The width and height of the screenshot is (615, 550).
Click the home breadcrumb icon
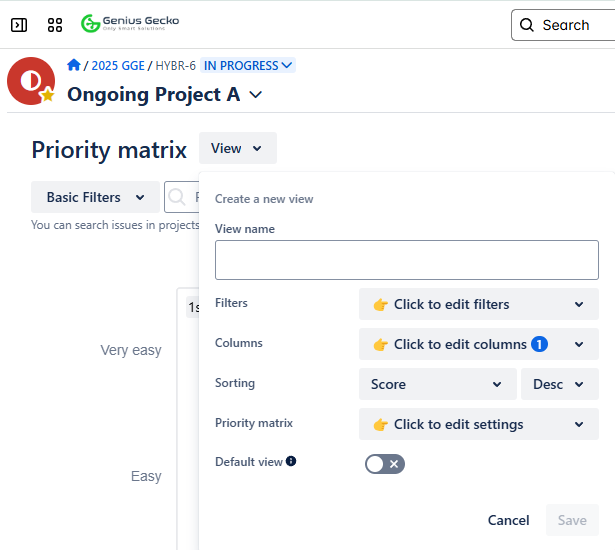pyautogui.click(x=74, y=65)
